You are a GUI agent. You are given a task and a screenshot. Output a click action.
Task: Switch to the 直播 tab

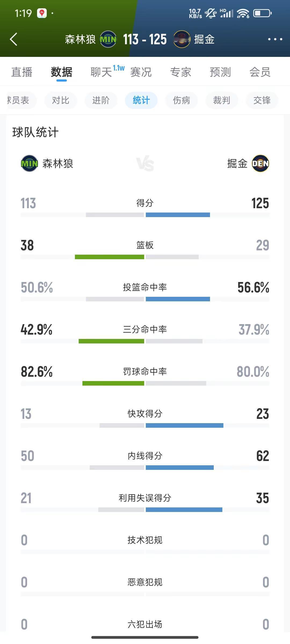coord(22,72)
